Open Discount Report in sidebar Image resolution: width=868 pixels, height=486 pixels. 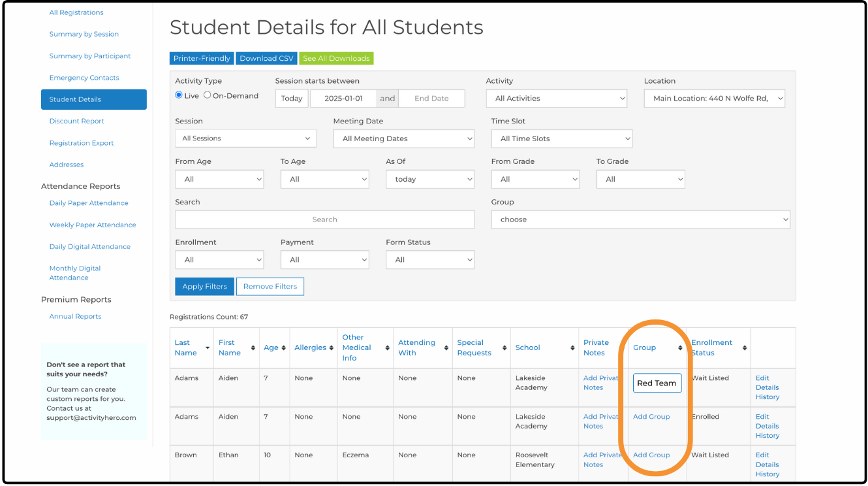point(77,121)
